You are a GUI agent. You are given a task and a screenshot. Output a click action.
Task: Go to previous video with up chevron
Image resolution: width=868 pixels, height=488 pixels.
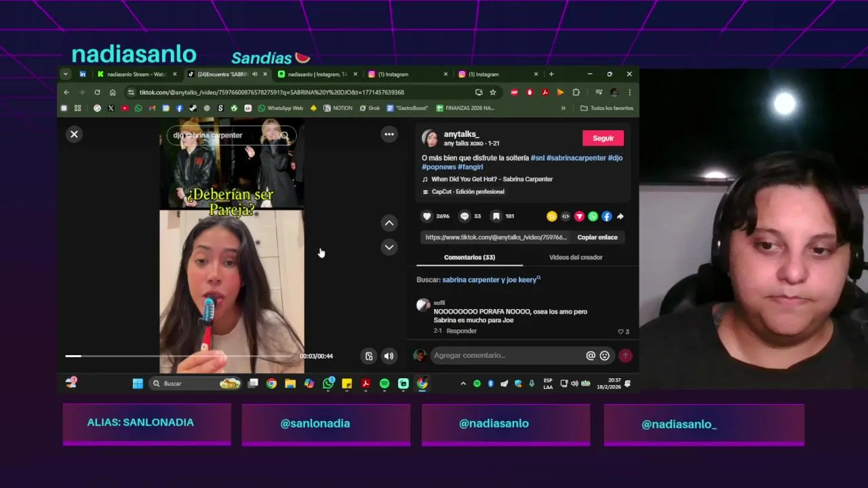click(x=389, y=223)
